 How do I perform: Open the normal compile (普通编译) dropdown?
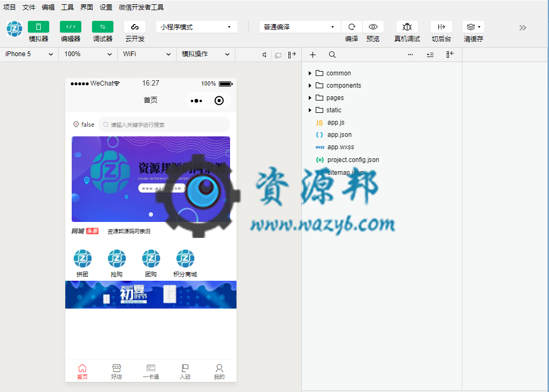click(x=300, y=27)
